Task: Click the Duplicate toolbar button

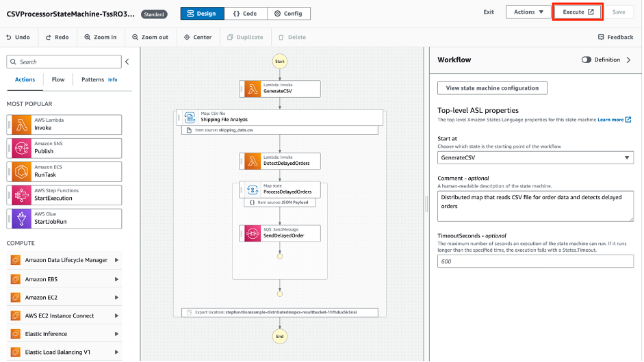Action: tap(245, 37)
